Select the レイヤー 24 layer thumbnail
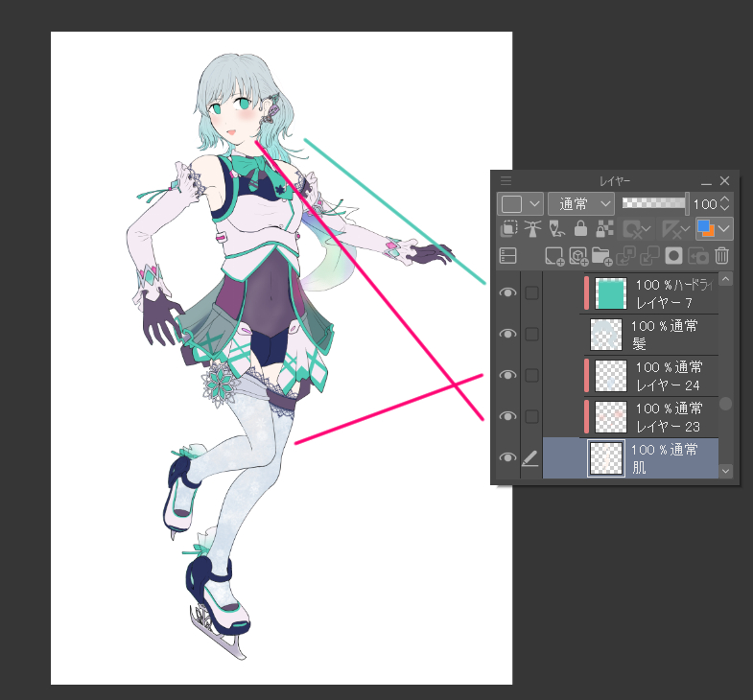The image size is (753, 700). coord(611,376)
